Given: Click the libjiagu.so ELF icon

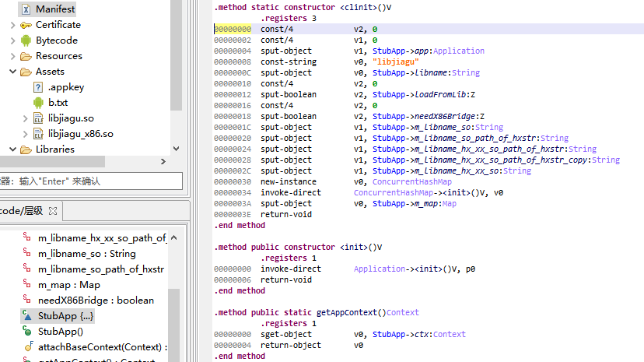Looking at the screenshot, I should tap(38, 118).
